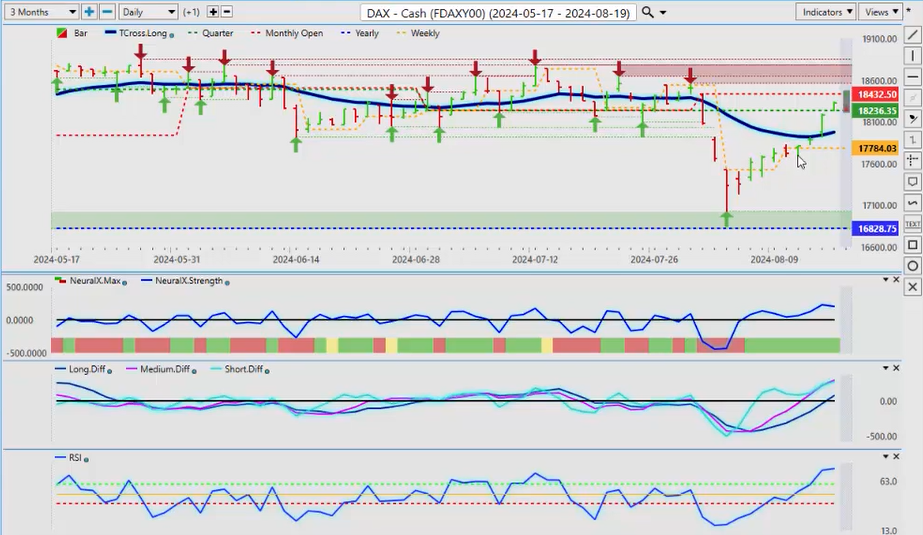The width and height of the screenshot is (923, 535).
Task: Select the comment callout tool
Action: click(912, 182)
